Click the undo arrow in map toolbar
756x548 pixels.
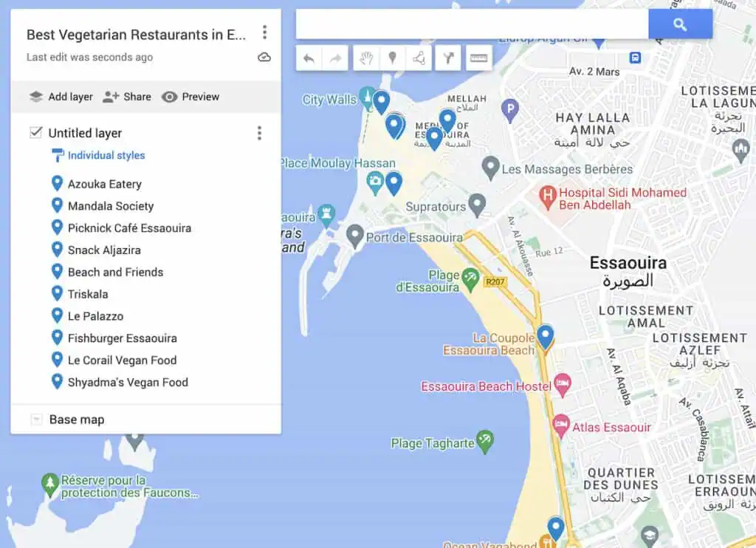tap(309, 58)
